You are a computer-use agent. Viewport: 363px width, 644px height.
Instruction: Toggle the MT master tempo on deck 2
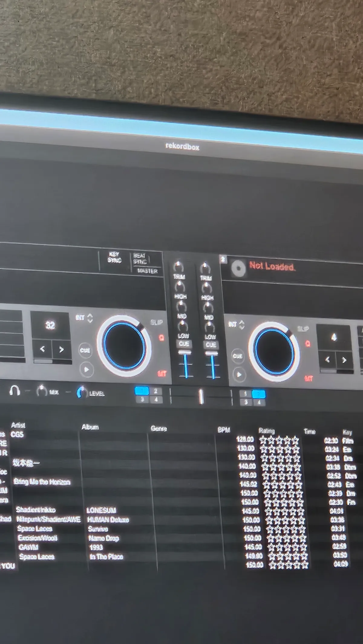pos(309,379)
